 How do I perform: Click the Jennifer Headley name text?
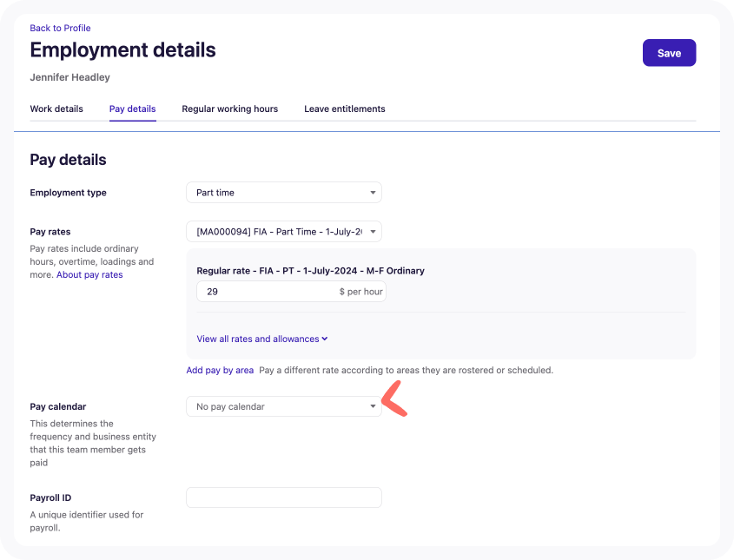pyautogui.click(x=69, y=77)
